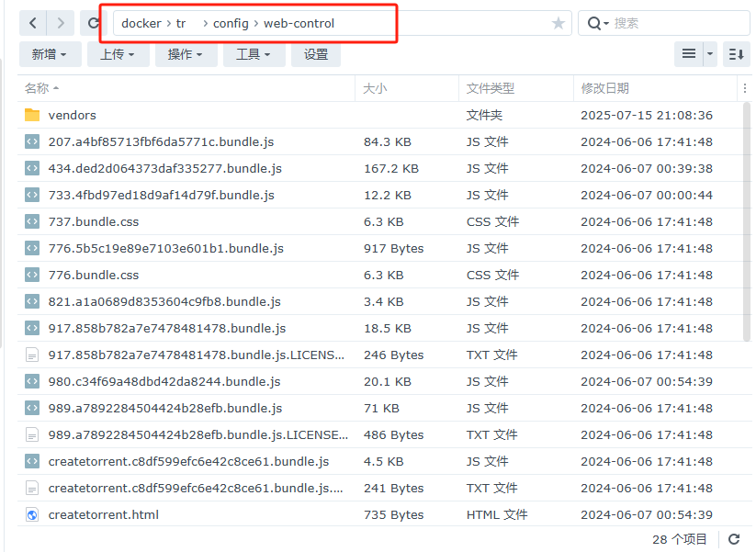Expand the 新增 dropdown menu
The width and height of the screenshot is (756, 552).
coord(49,54)
